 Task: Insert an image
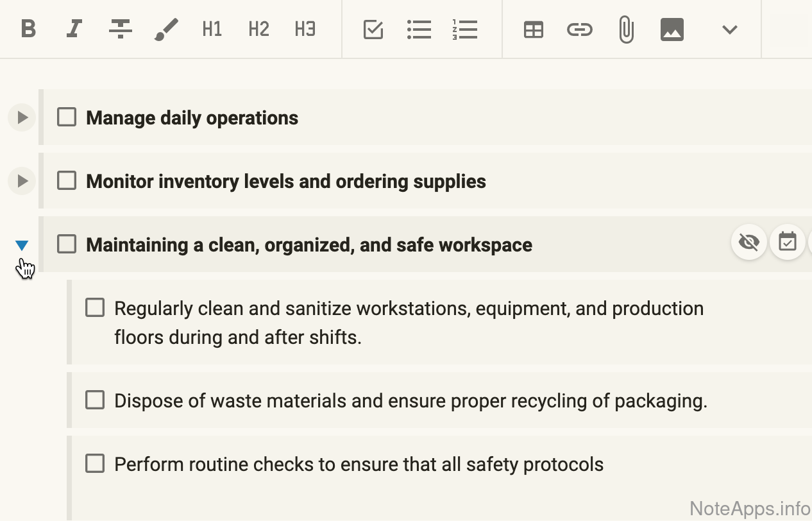click(x=672, y=30)
